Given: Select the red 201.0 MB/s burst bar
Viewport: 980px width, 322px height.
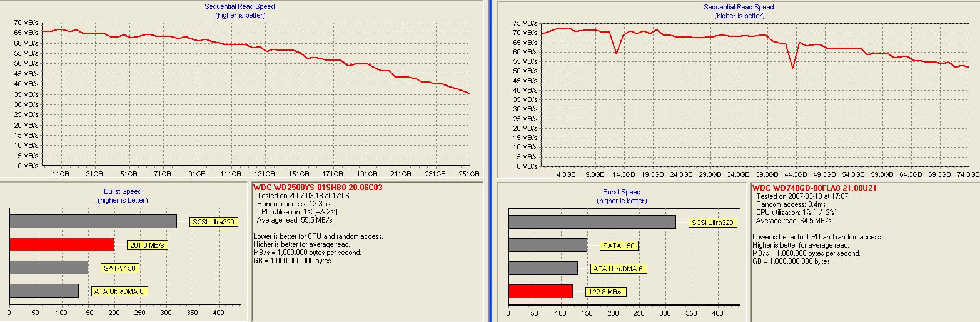Looking at the screenshot, I should coord(61,244).
